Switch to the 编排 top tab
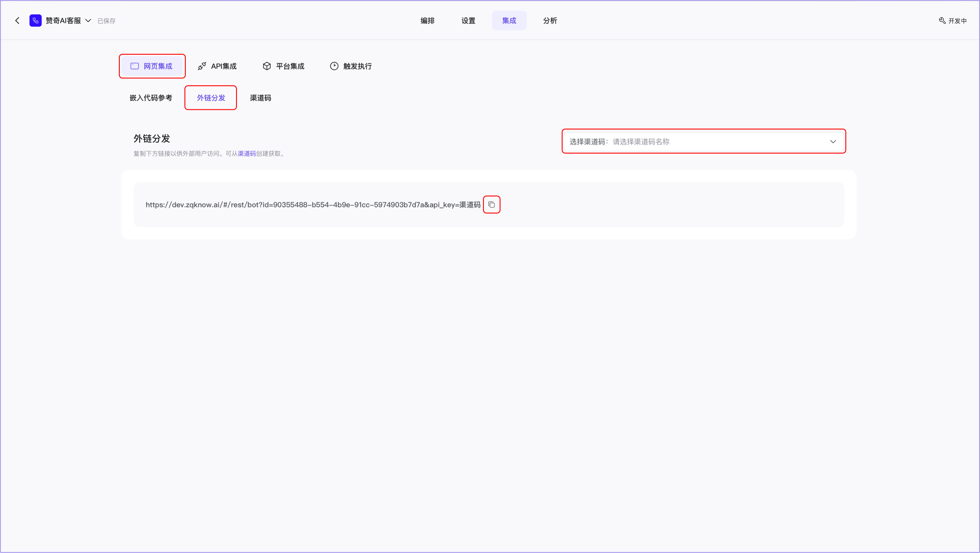This screenshot has width=980, height=553. [x=427, y=21]
